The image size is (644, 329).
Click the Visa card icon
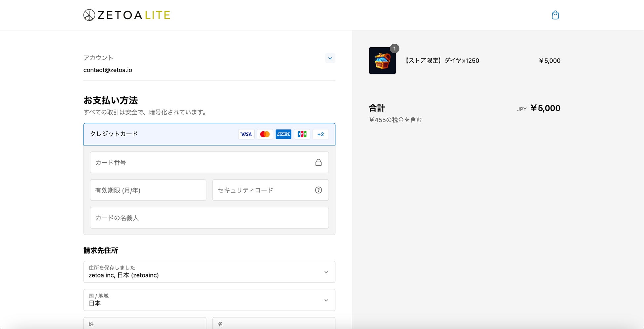(246, 134)
